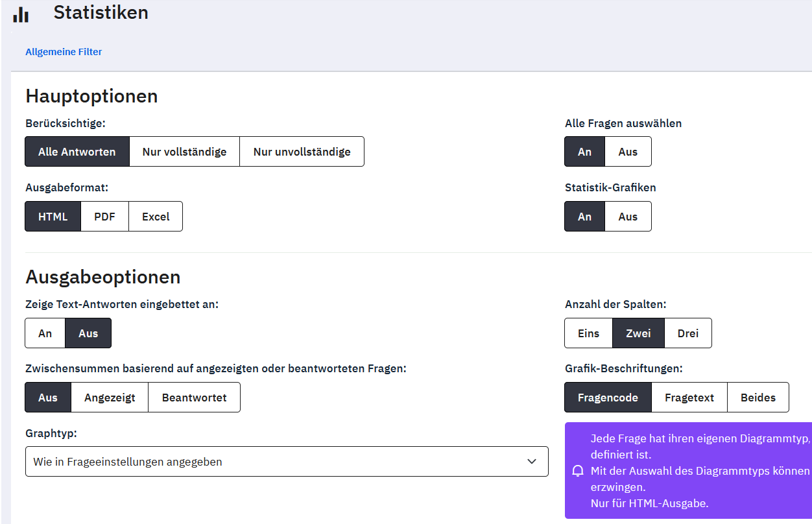Click the bell icon in purple notice
812x524 pixels.
click(578, 471)
